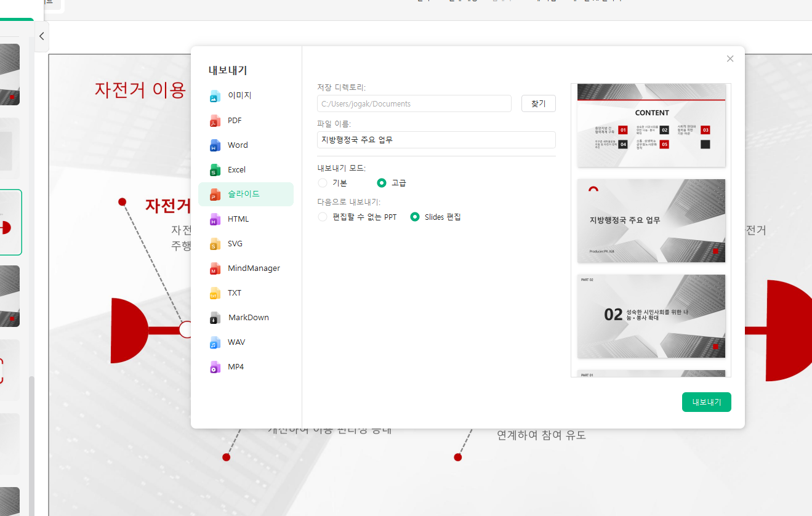The height and width of the screenshot is (516, 812).
Task: Click the 이미지 export format icon
Action: (215, 96)
